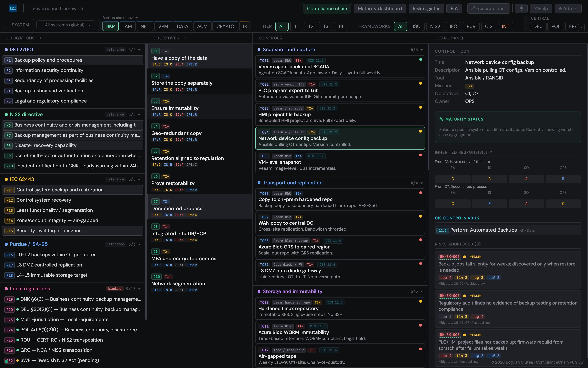588x368 pixels.
Task: Open the CIS CONTROLS V8.1.2 link
Action: click(x=457, y=218)
